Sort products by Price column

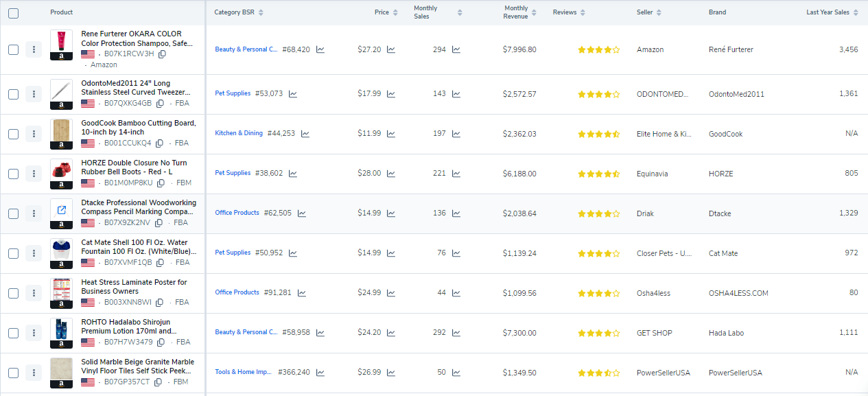tap(395, 12)
